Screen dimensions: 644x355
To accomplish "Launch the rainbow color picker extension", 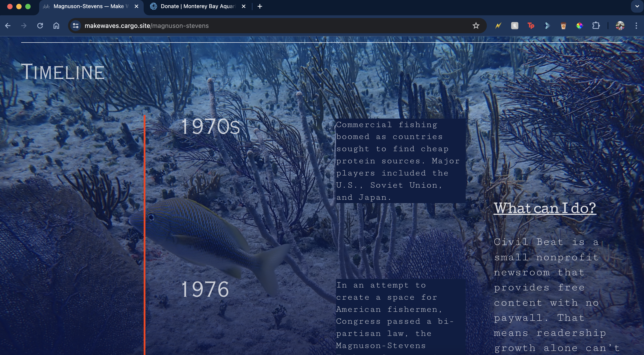I will coord(580,26).
